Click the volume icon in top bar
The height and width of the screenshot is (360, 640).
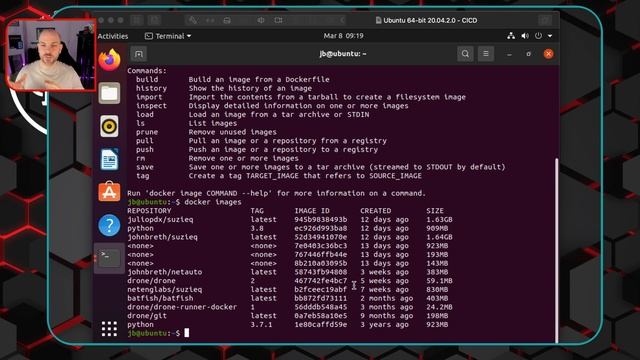[525, 36]
